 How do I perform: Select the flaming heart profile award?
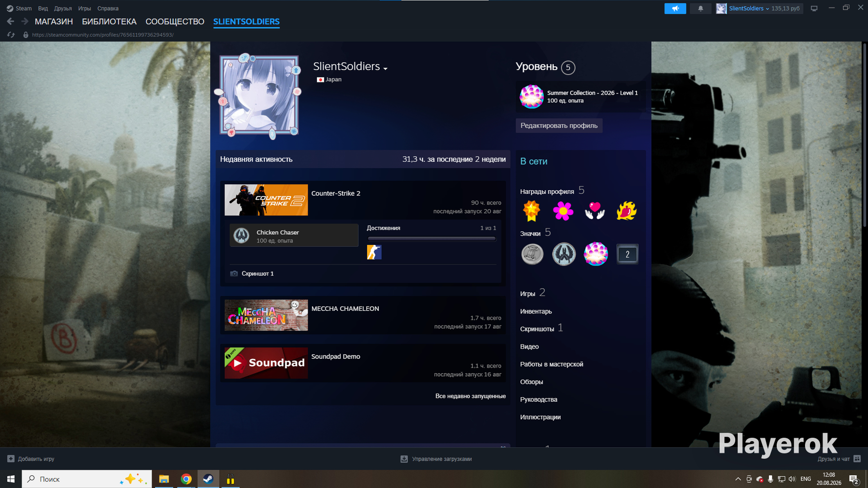coord(626,211)
